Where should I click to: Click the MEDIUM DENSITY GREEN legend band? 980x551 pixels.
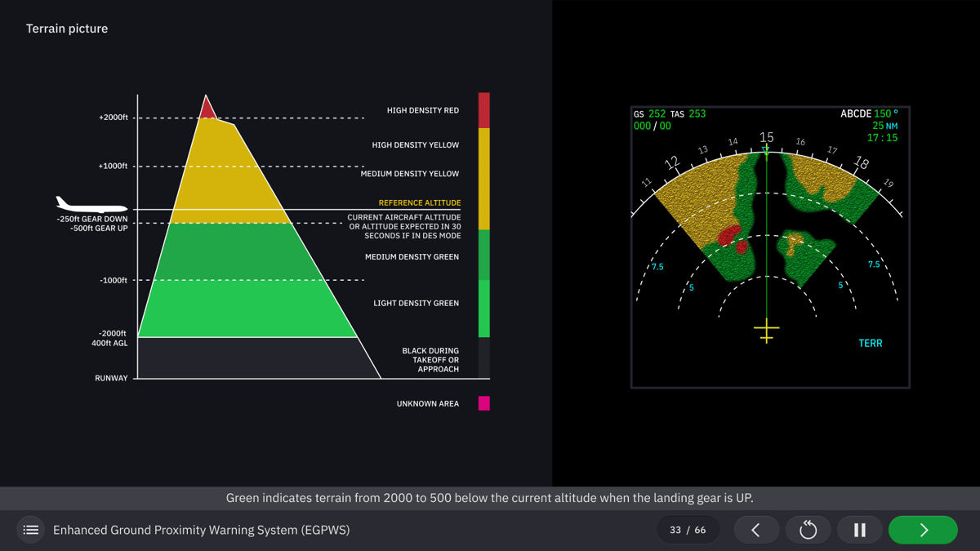coord(484,253)
